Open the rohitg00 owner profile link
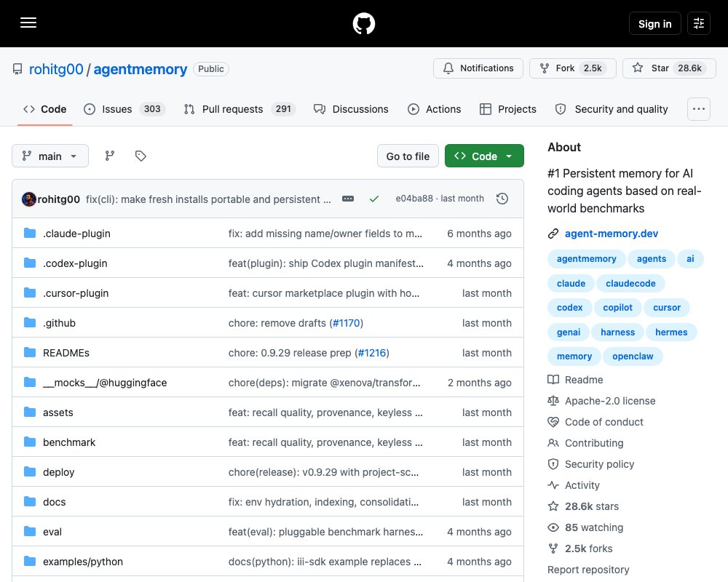 click(x=56, y=69)
